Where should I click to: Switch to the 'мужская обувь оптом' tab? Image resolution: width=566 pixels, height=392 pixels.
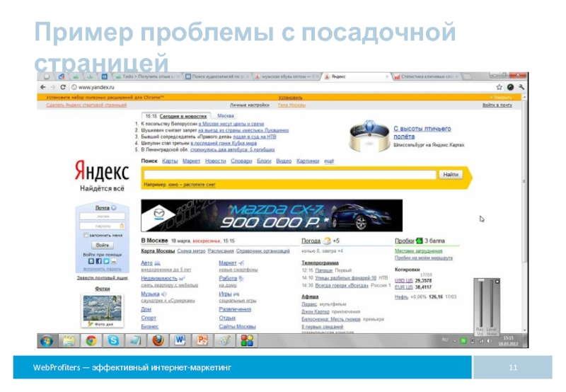coord(287,76)
